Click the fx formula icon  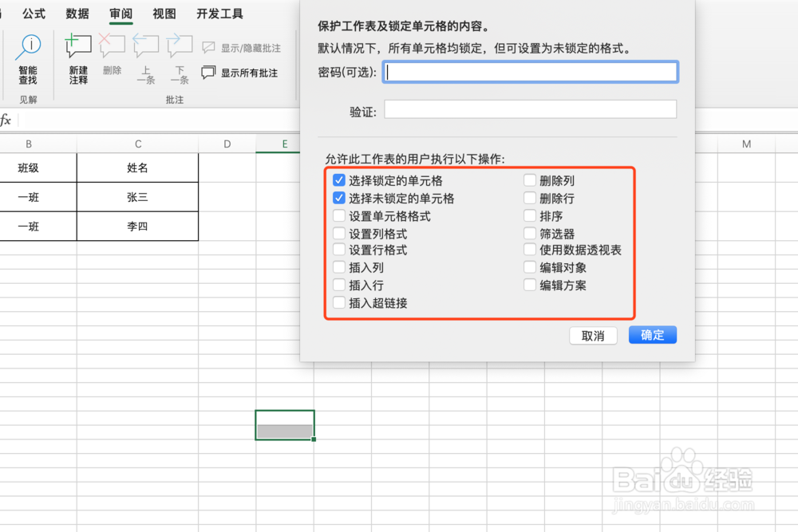(6, 120)
